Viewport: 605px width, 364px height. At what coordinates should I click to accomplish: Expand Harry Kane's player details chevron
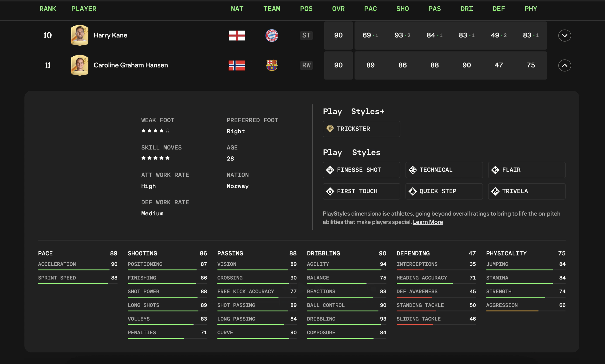tap(565, 36)
